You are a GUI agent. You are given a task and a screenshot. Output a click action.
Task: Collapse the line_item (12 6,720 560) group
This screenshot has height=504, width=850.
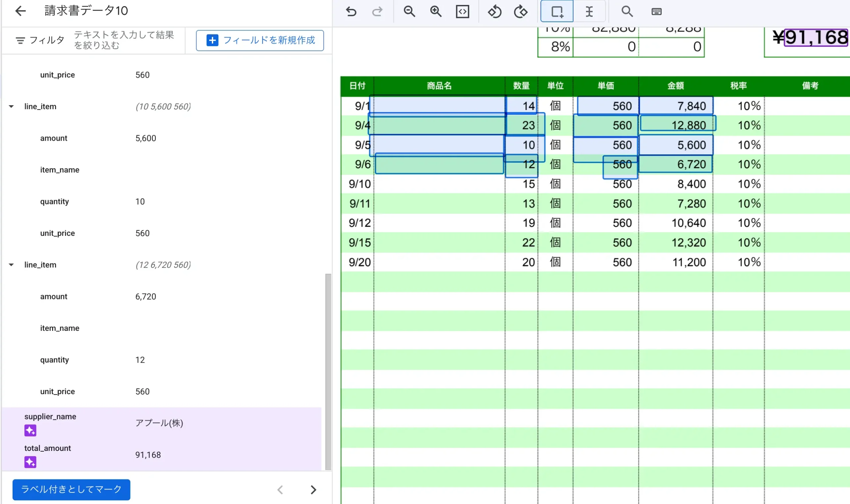point(11,265)
